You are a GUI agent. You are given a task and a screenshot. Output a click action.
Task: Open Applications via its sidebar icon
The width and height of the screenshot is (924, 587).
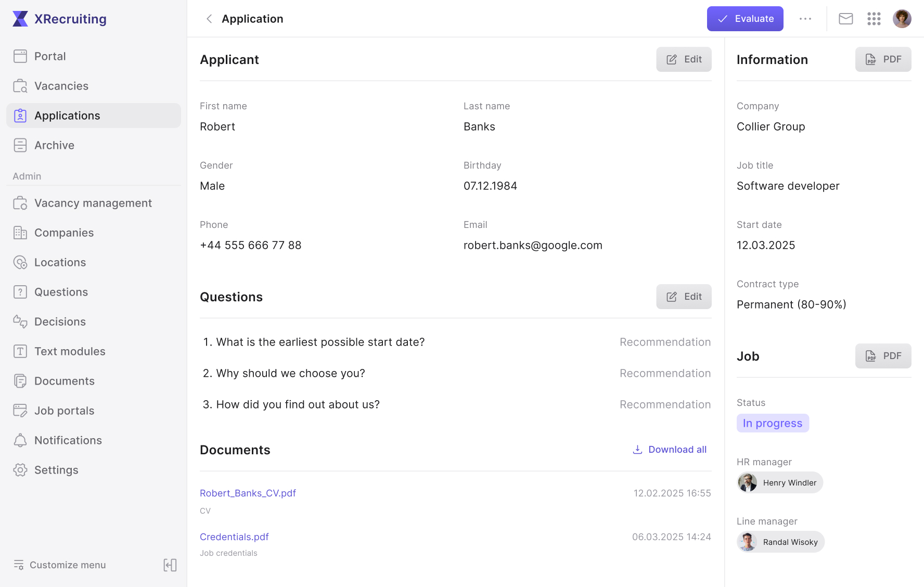point(20,116)
